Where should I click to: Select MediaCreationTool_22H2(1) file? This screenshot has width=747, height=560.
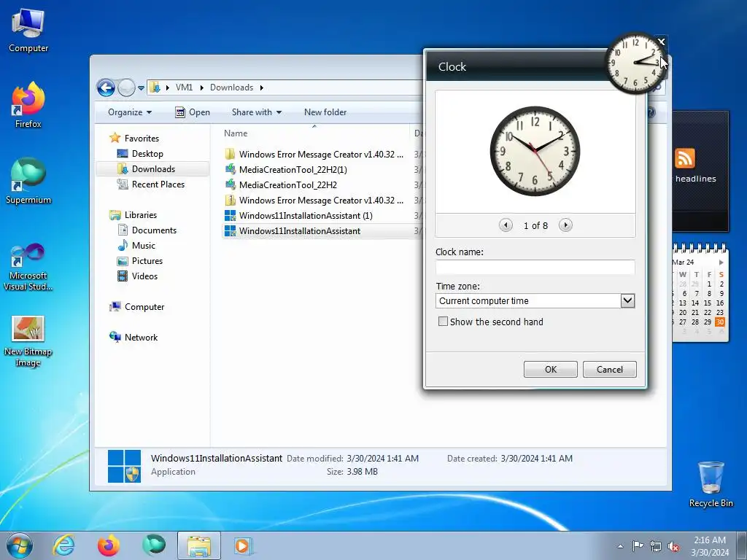(x=293, y=169)
